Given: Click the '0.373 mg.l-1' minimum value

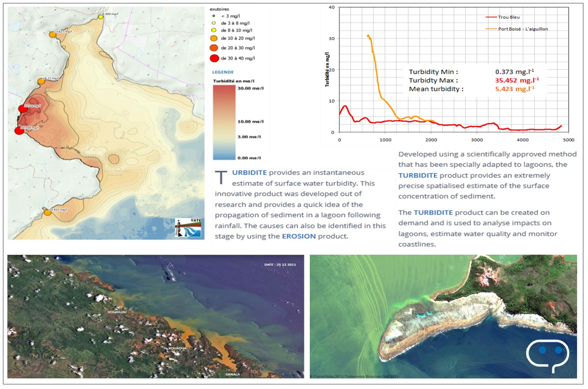Looking at the screenshot, I should [514, 72].
